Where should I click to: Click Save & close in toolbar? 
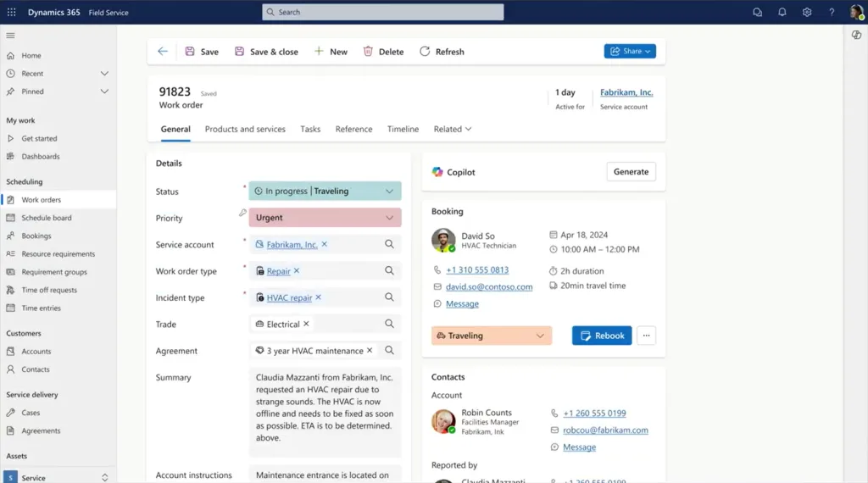pos(266,52)
